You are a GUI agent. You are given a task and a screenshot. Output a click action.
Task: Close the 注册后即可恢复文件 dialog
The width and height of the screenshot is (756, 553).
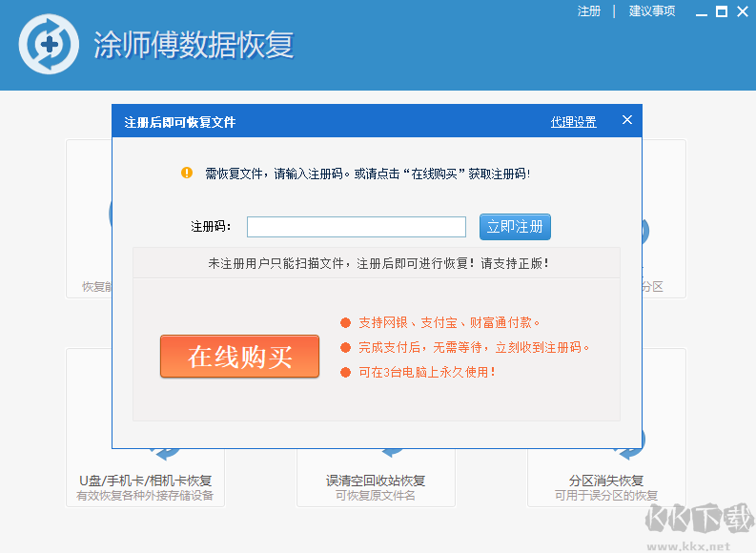[x=626, y=120]
